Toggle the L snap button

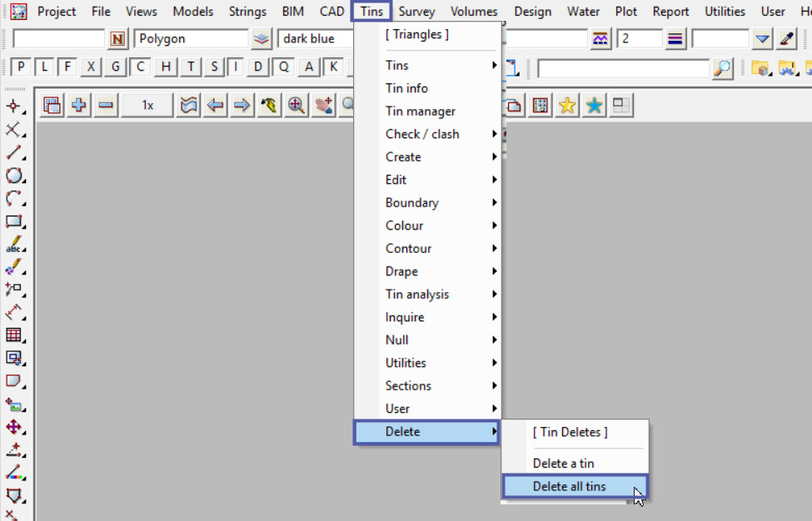tap(44, 67)
